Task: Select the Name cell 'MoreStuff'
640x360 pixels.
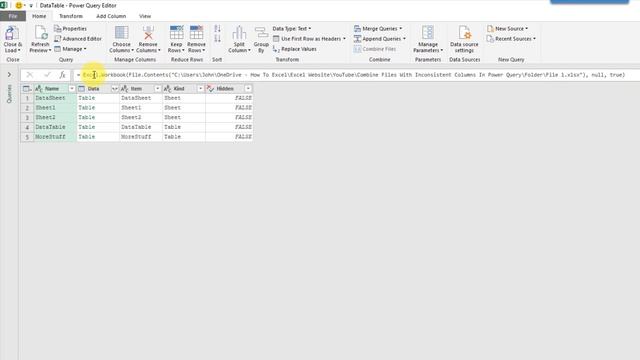Action: pos(55,137)
